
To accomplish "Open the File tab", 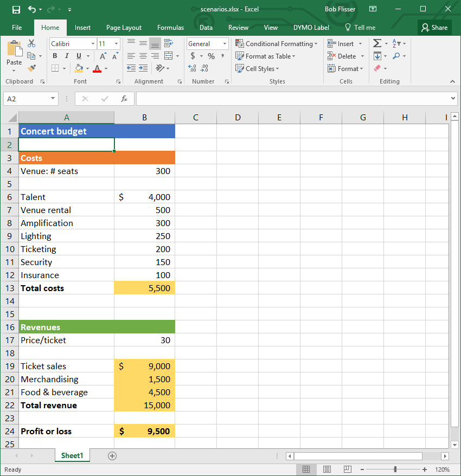I will click(x=17, y=28).
